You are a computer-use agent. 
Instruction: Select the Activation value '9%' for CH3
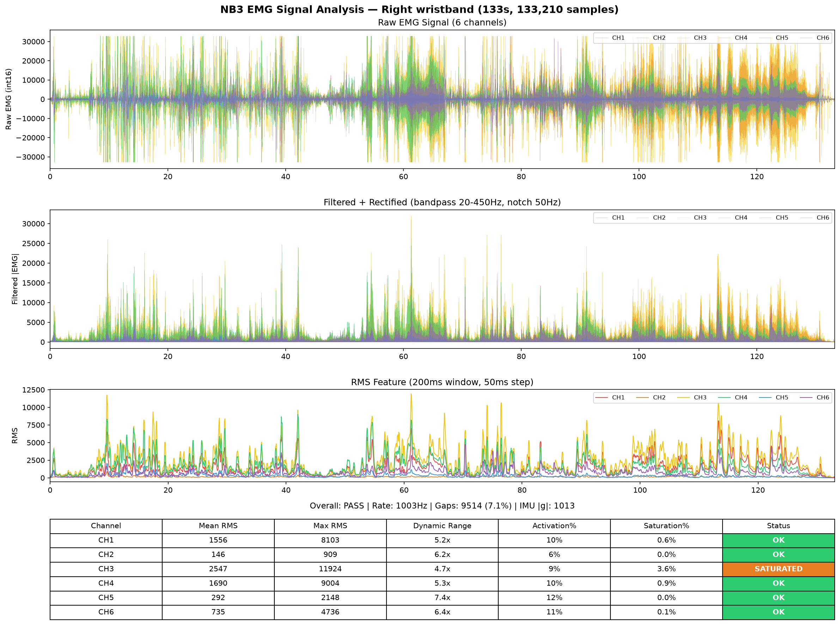554,569
